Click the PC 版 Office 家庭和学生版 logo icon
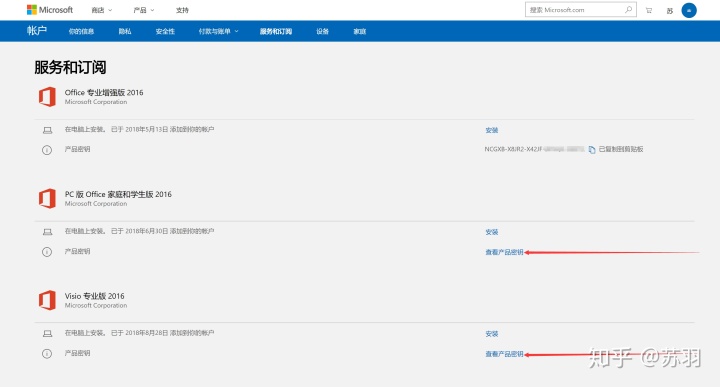720x387 pixels. click(47, 198)
